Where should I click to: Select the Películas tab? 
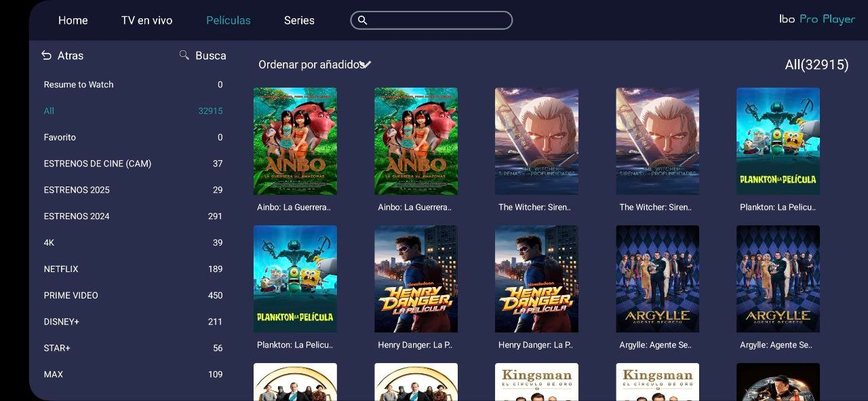228,20
